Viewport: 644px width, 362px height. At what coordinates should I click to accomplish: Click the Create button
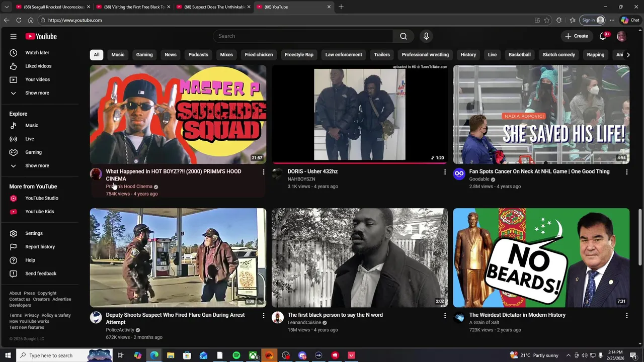[x=577, y=36]
